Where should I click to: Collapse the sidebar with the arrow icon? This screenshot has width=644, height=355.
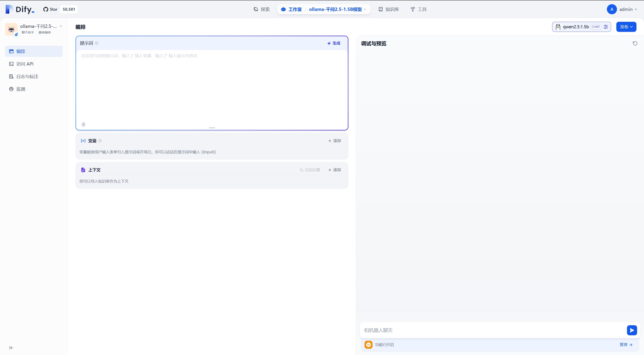pos(11,348)
